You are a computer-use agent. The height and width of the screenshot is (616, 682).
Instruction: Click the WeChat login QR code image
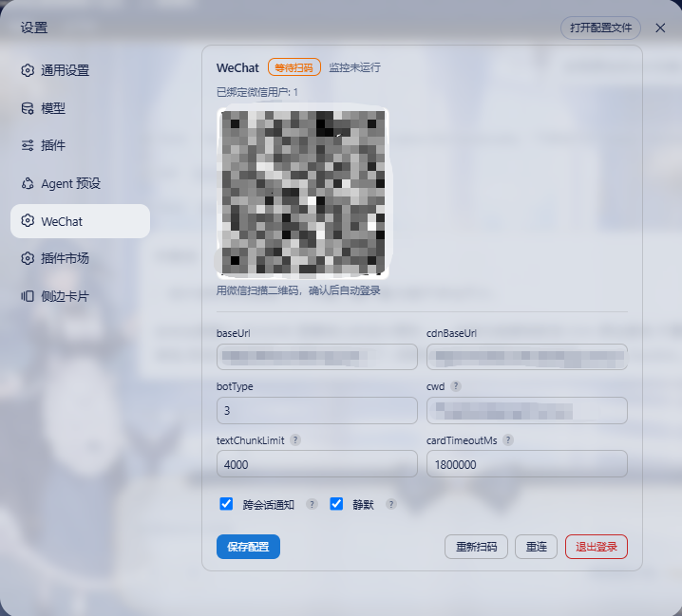coord(302,192)
